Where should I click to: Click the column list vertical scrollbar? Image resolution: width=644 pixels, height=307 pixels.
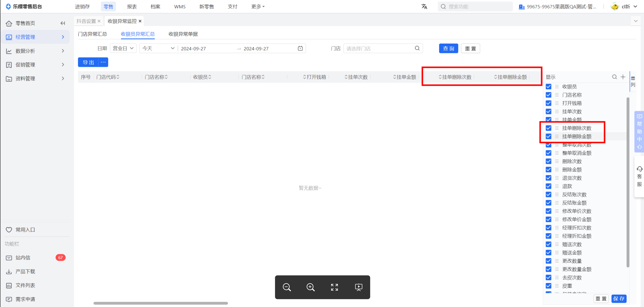[x=628, y=182]
